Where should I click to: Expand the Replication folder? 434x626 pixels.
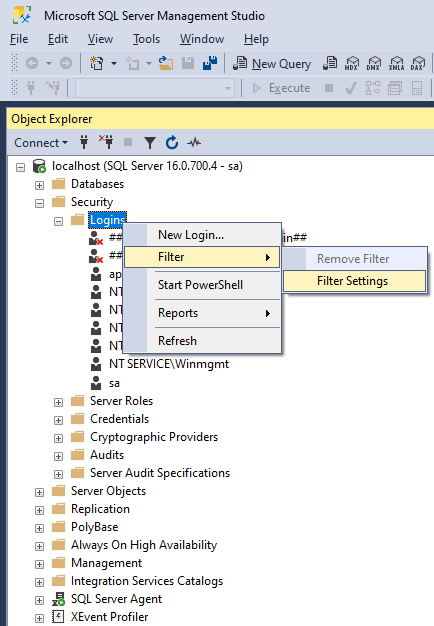click(x=39, y=510)
